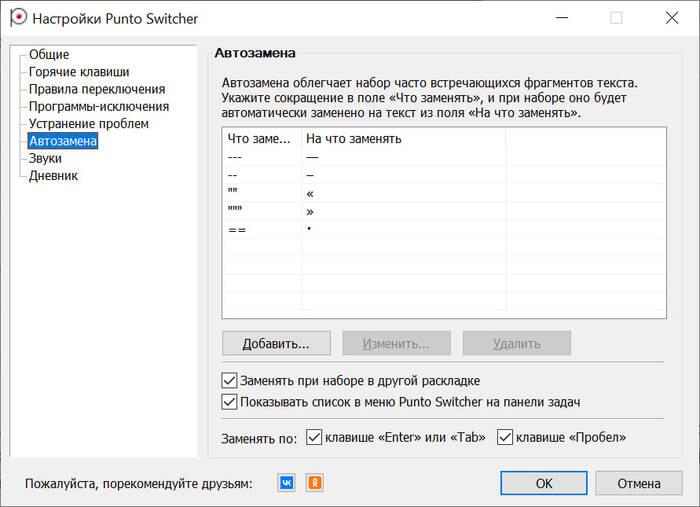Image resolution: width=700 pixels, height=507 pixels.
Task: Open the Общие settings section
Action: (49, 55)
